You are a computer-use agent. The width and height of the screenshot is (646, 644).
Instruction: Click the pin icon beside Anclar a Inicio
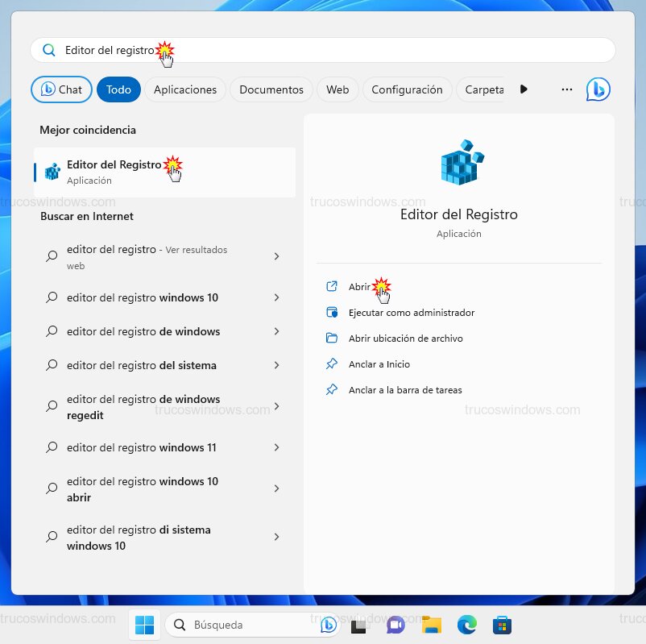[332, 364]
